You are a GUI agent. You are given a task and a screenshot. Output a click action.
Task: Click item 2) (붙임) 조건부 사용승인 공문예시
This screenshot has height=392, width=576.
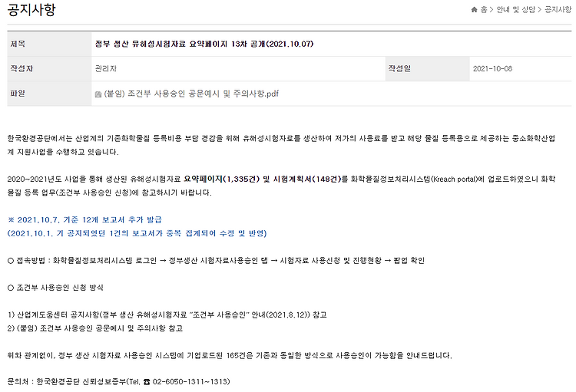[x=95, y=328]
